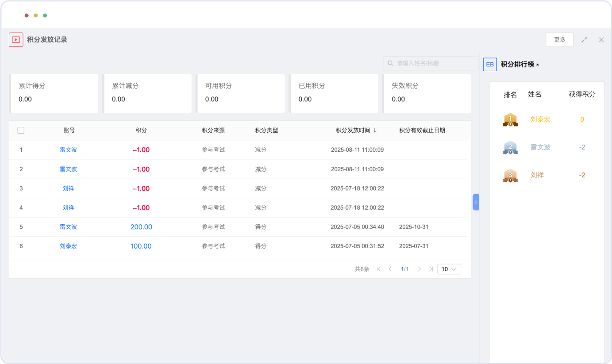Expand the 积分排行榜 dropdown title
Screen dimensions: 612x364
520,65
